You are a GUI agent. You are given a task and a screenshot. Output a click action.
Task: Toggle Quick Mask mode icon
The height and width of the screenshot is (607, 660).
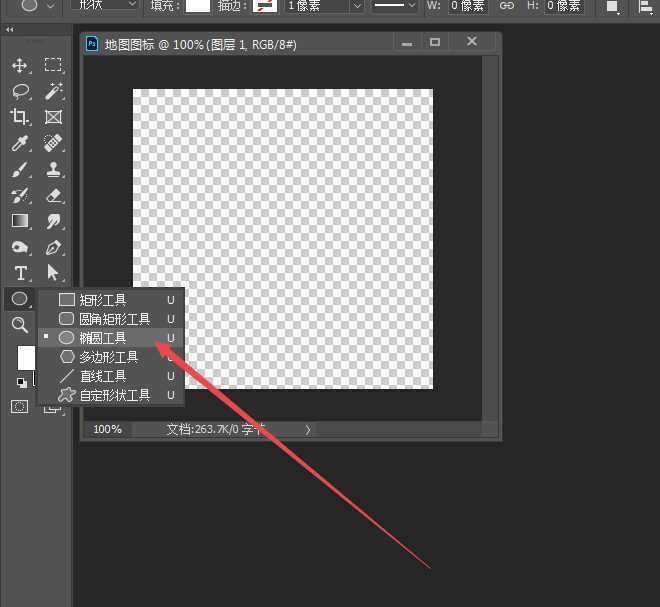point(19,406)
